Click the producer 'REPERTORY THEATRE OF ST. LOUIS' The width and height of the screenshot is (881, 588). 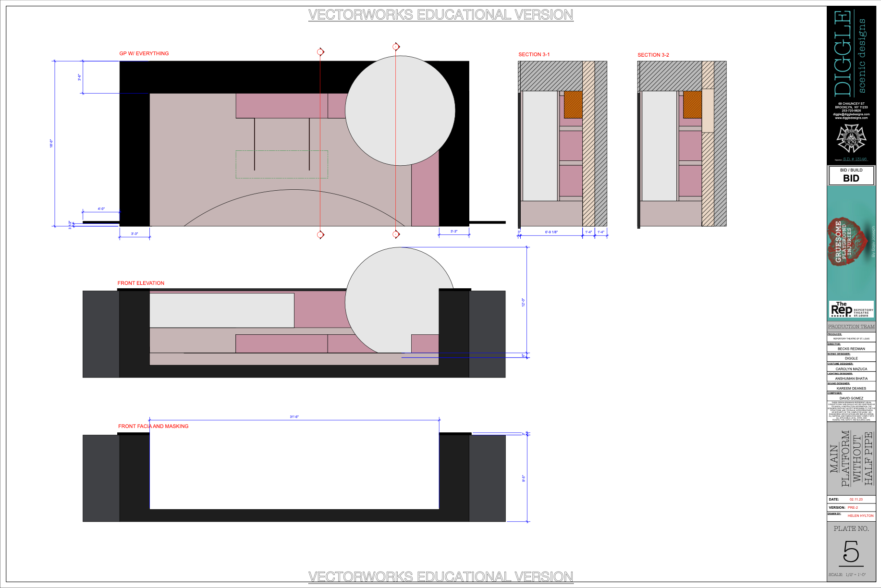(851, 339)
